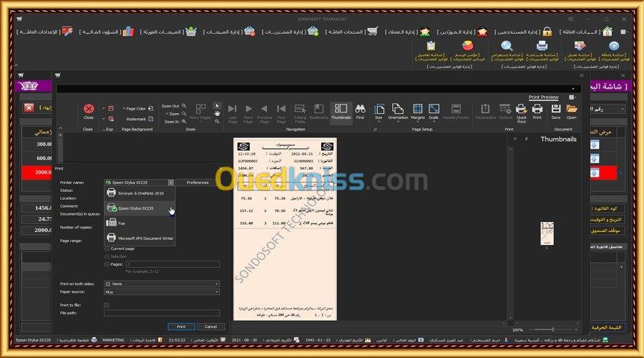The width and height of the screenshot is (644, 358).
Task: Click the Cancel button in dialog
Action: (x=210, y=326)
